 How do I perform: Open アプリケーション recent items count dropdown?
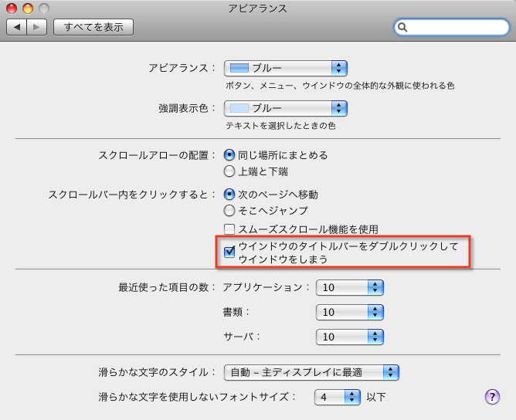point(350,288)
